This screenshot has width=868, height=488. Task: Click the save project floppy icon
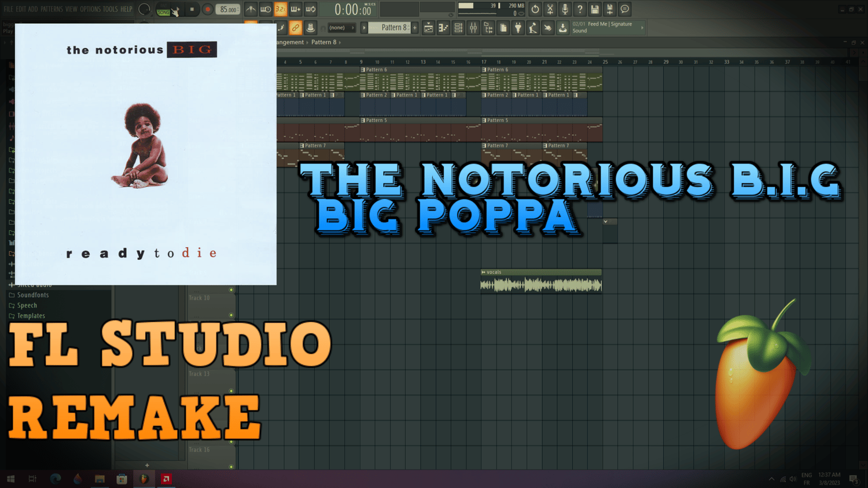point(595,9)
